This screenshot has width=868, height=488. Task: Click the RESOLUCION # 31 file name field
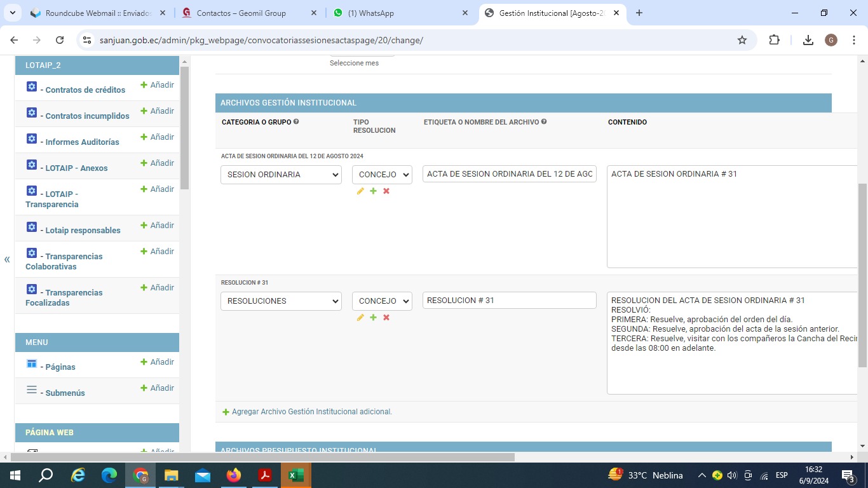[x=509, y=301]
